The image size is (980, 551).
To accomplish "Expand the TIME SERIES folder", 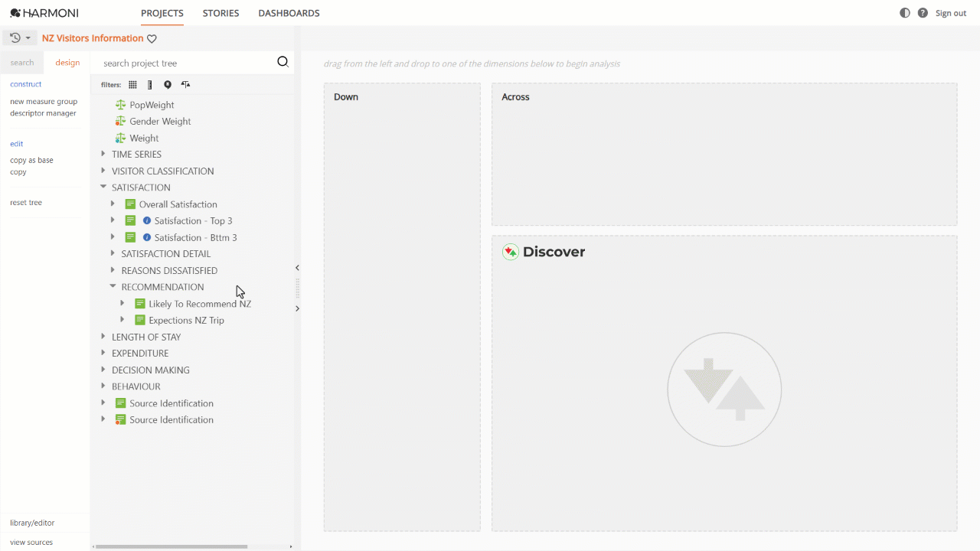I will [x=103, y=154].
